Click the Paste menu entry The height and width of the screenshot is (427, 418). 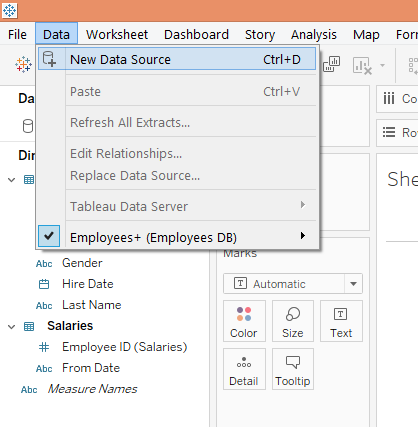(x=177, y=91)
